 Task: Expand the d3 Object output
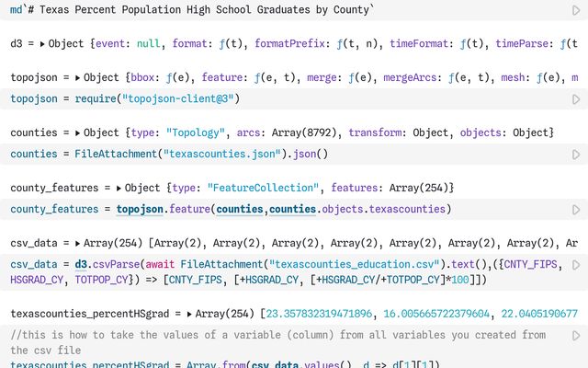tap(43, 44)
